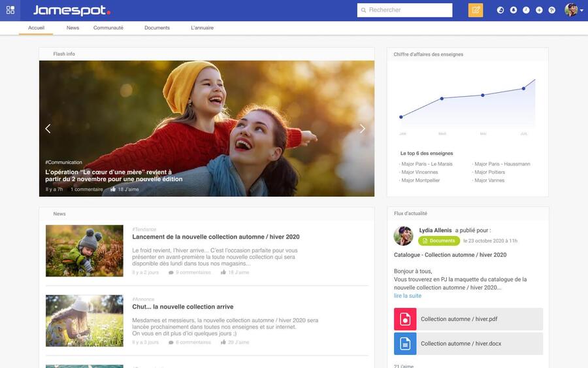Go to next slide in Flash info
The height and width of the screenshot is (368, 588).
point(362,129)
